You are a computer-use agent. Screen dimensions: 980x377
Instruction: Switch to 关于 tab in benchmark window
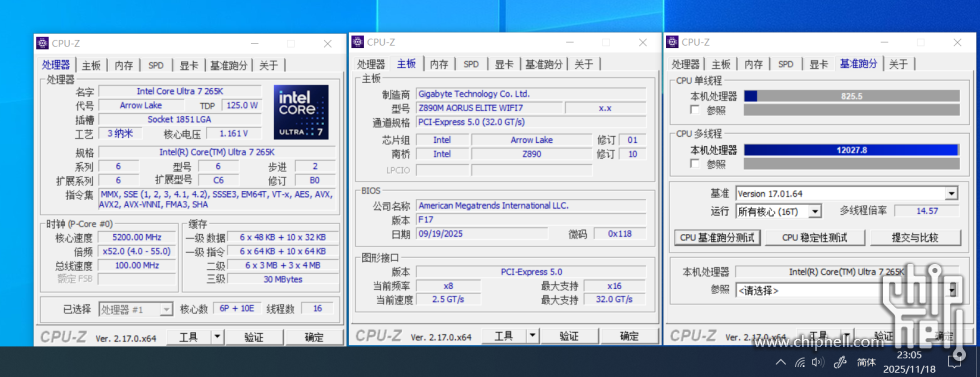pyautogui.click(x=899, y=64)
